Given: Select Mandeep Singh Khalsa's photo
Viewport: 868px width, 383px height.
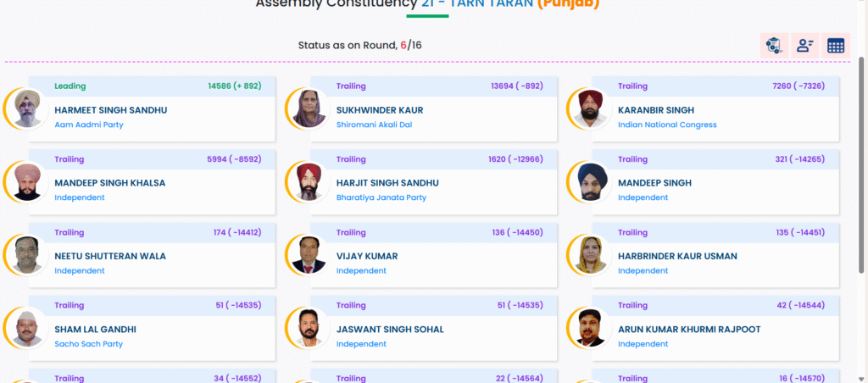Looking at the screenshot, I should (28, 182).
